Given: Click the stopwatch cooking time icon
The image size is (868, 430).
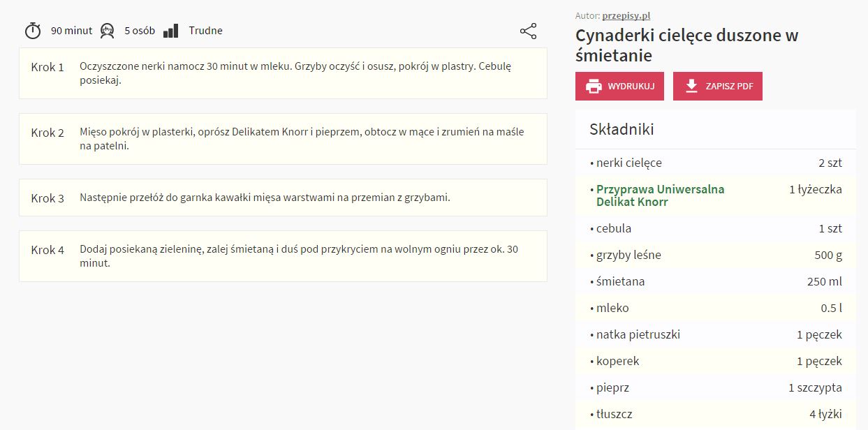Looking at the screenshot, I should tap(33, 31).
